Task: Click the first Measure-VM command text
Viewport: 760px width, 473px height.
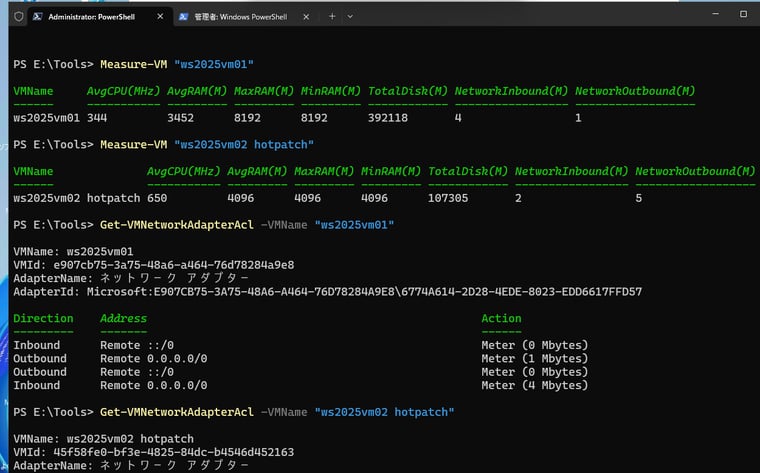Action: point(133,64)
